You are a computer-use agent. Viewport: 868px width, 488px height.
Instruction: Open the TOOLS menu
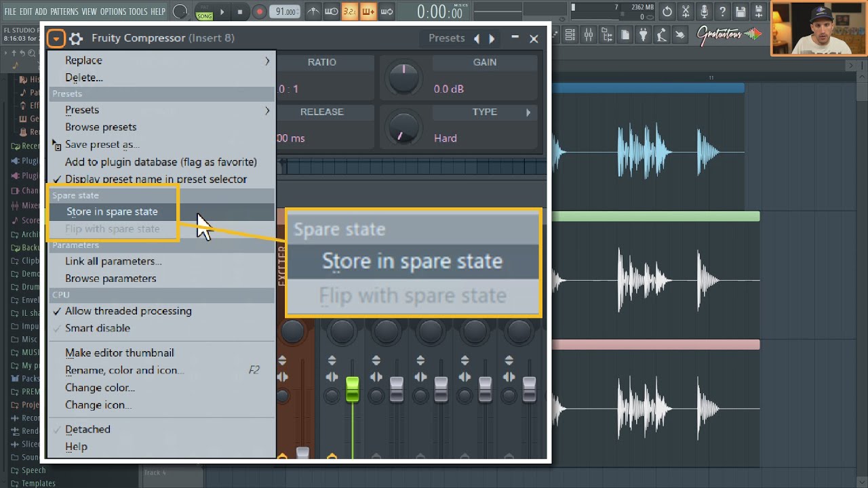(x=138, y=12)
